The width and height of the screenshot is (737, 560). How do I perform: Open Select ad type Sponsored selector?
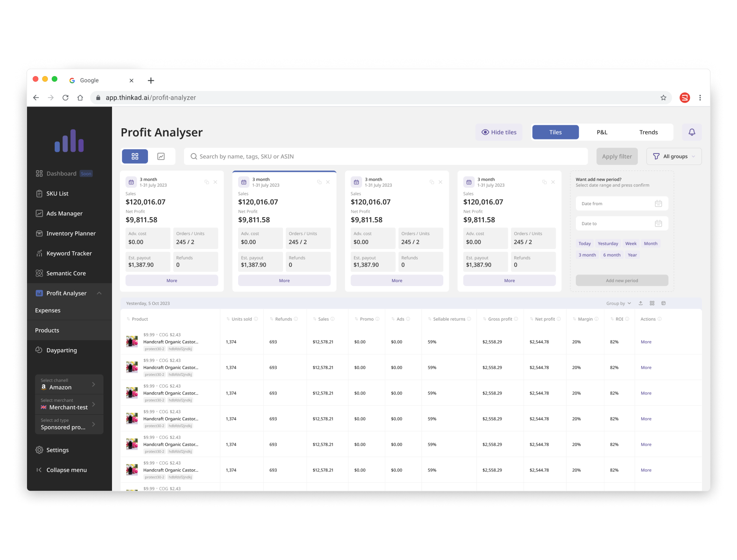69,424
